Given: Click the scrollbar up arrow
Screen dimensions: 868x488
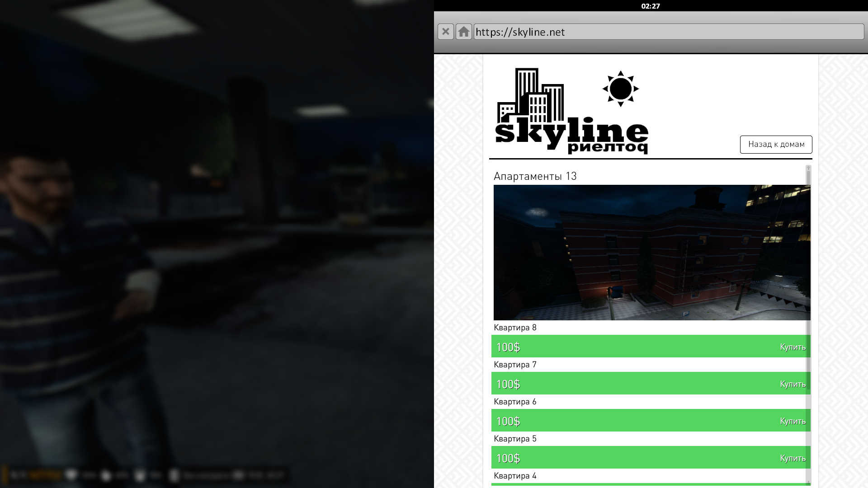Looking at the screenshot, I should (x=808, y=168).
